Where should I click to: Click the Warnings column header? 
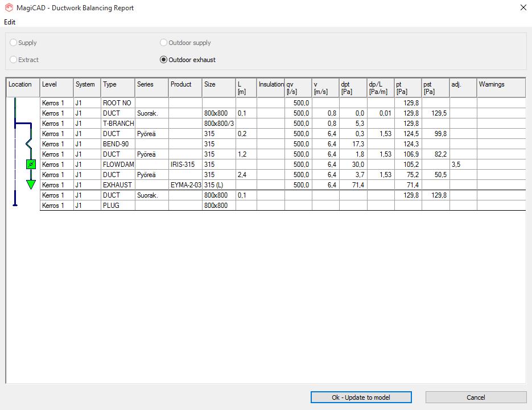coord(501,88)
